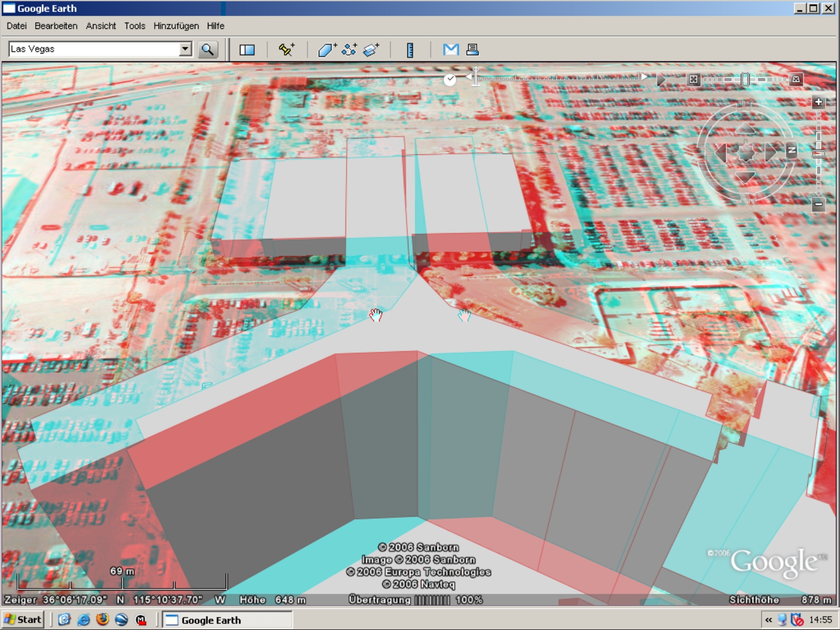Click the print icon in toolbar
Viewport: 840px width, 630px height.
(472, 49)
